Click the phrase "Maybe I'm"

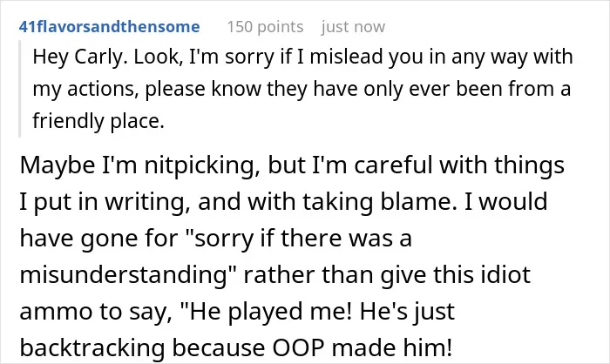tap(78, 165)
